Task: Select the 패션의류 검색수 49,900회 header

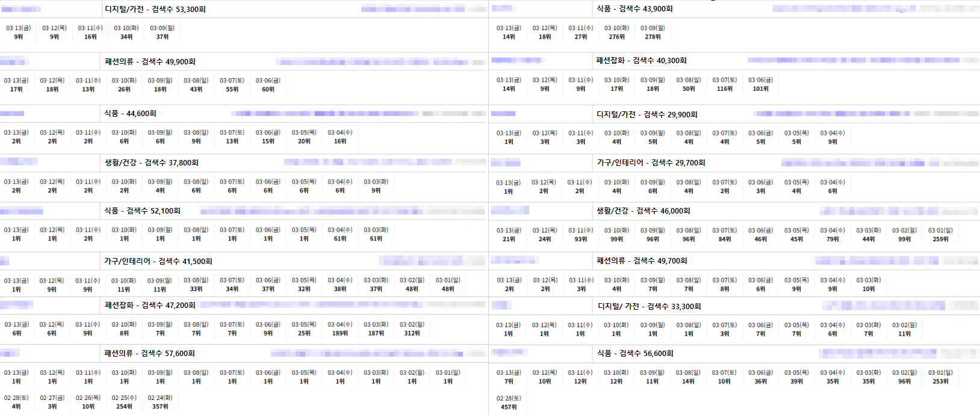Action: tap(150, 62)
